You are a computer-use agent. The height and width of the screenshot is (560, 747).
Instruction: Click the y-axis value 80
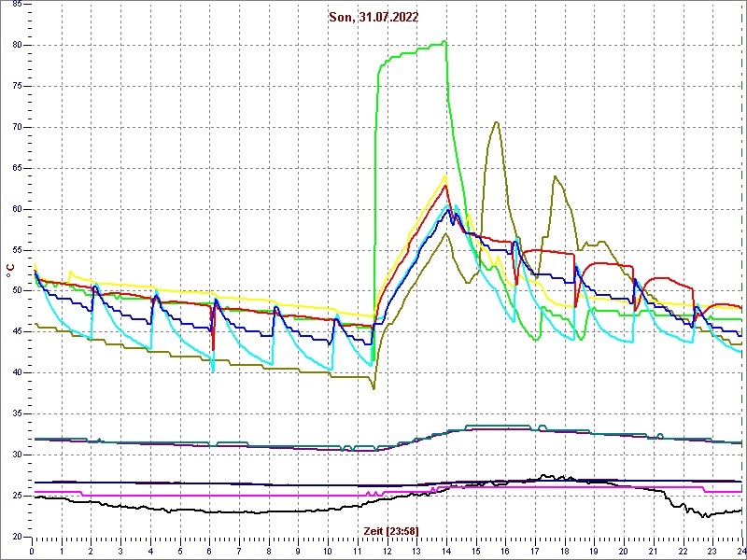click(16, 46)
